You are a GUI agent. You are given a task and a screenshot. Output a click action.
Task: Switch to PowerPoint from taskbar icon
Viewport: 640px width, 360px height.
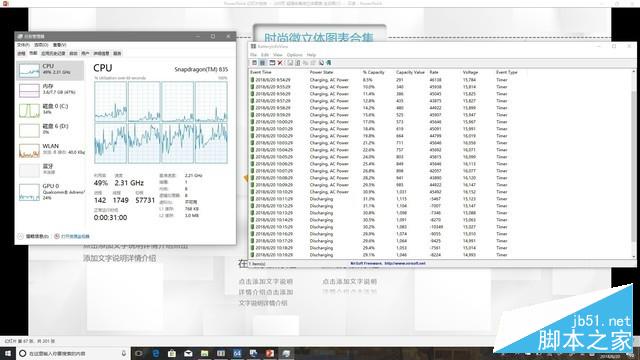click(x=270, y=353)
